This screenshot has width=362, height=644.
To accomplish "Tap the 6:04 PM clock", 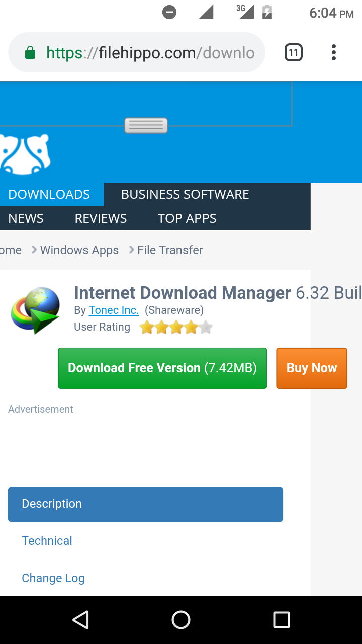I will tap(331, 13).
